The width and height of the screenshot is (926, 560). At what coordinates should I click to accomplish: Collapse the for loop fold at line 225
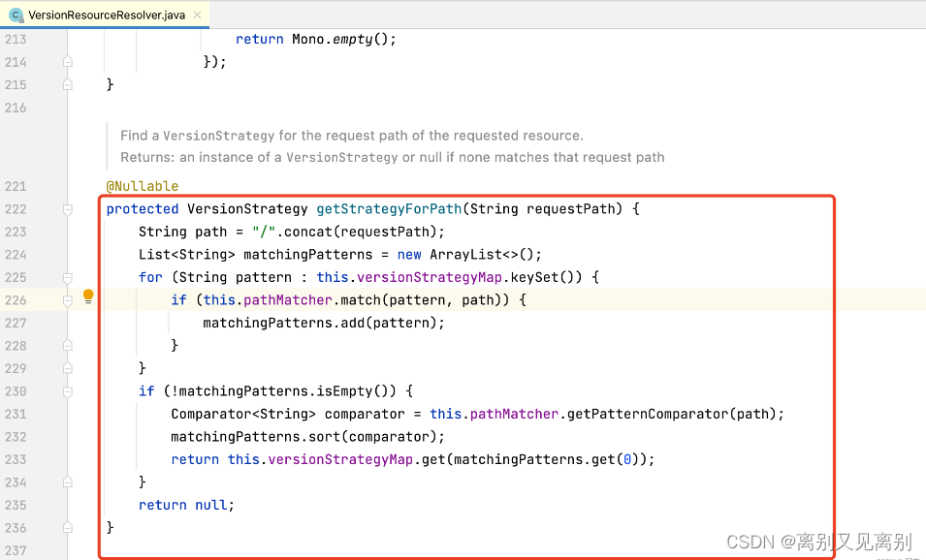pos(67,278)
